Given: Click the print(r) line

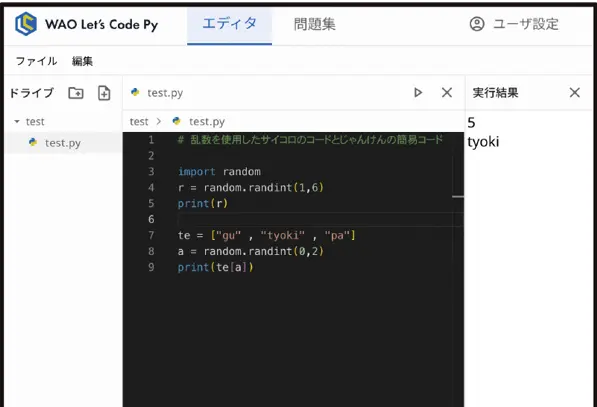Looking at the screenshot, I should tap(203, 204).
